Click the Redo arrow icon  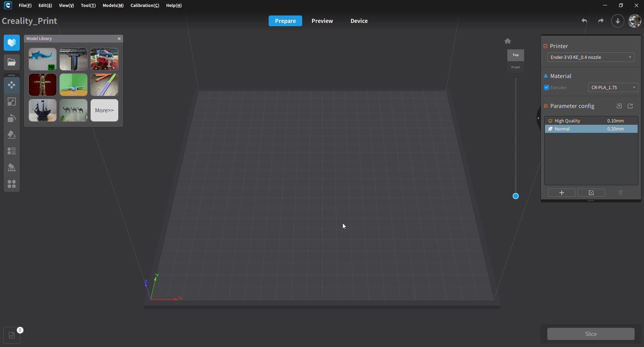tap(601, 21)
